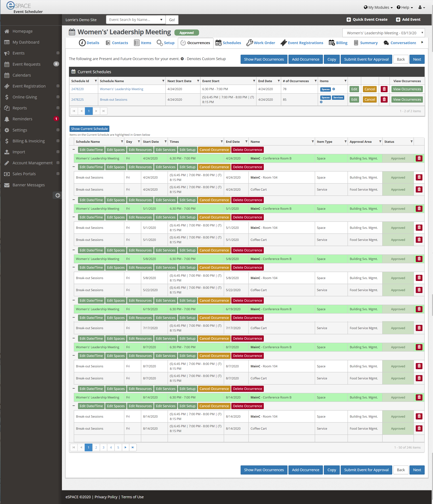The width and height of the screenshot is (433, 504).
Task: Filter the Start Date column
Action: 166,141
